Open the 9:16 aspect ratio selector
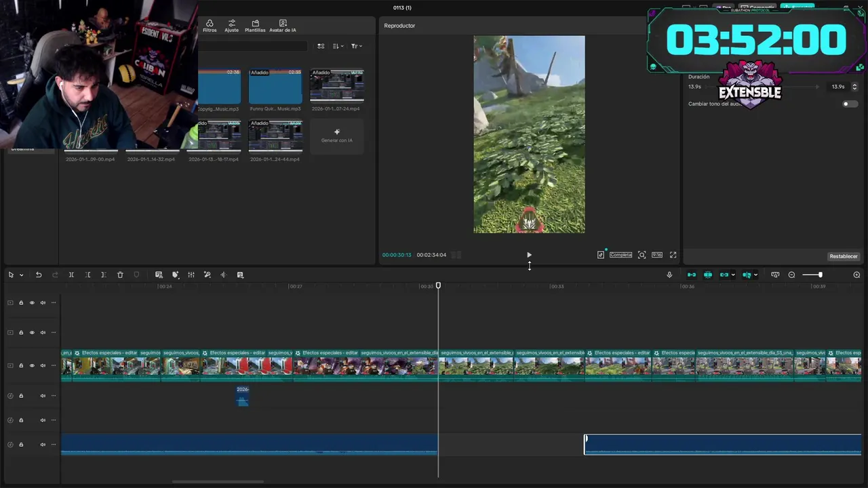 tap(657, 255)
